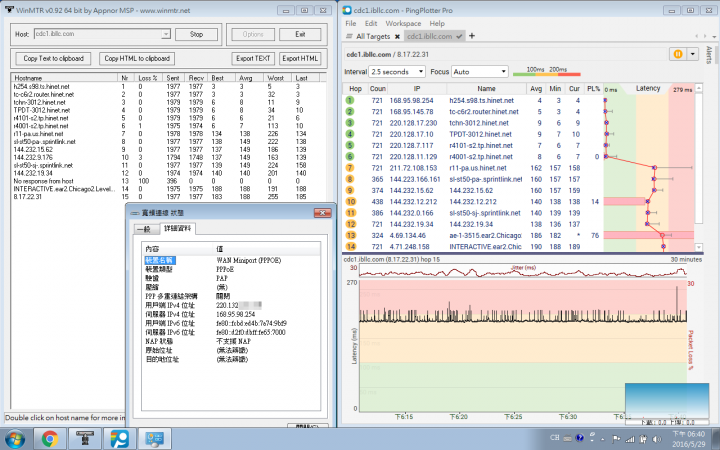Stop the WinMTR trace
720x450 pixels.
coord(197,34)
